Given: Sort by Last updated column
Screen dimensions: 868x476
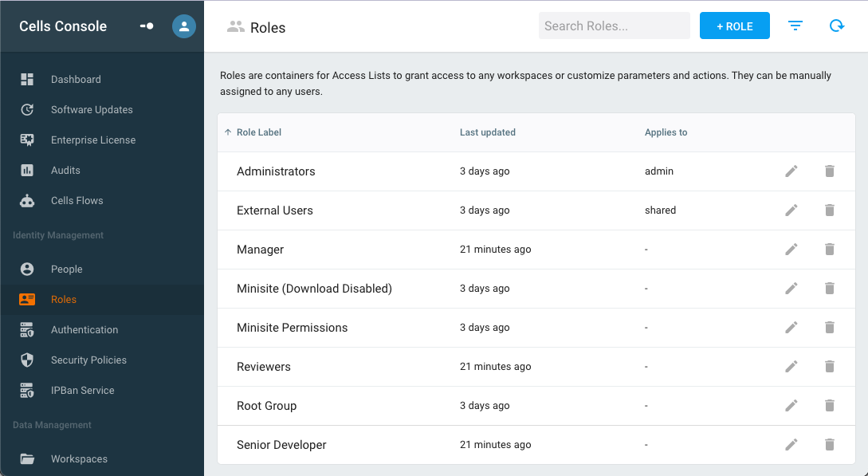Looking at the screenshot, I should tap(488, 132).
